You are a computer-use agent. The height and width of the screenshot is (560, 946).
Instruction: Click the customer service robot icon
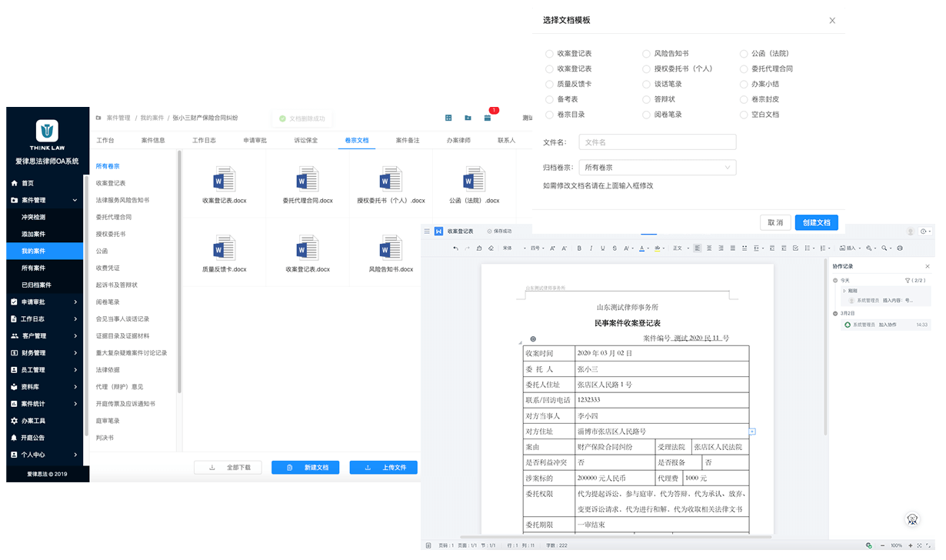tap(912, 519)
